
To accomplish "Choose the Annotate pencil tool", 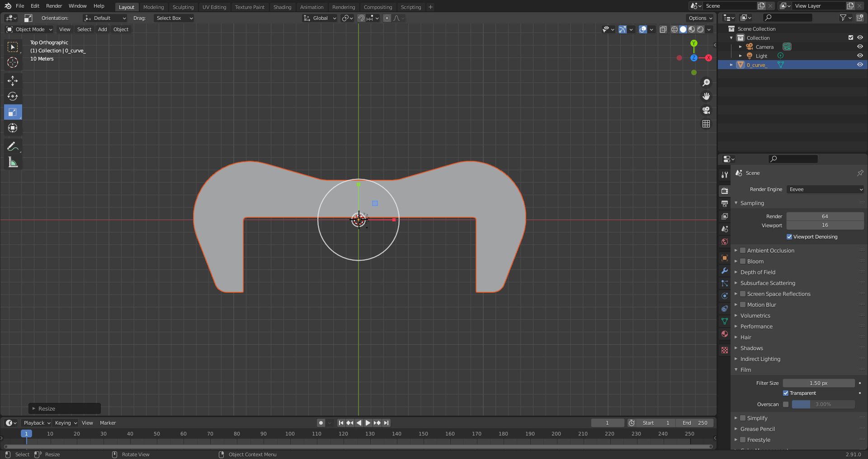I will 13,146.
